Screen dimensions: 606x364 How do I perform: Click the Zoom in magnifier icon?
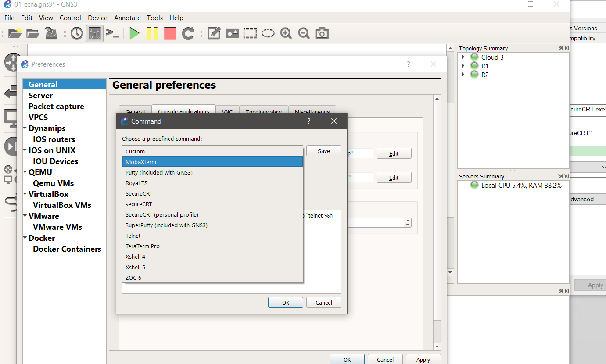[x=286, y=33]
